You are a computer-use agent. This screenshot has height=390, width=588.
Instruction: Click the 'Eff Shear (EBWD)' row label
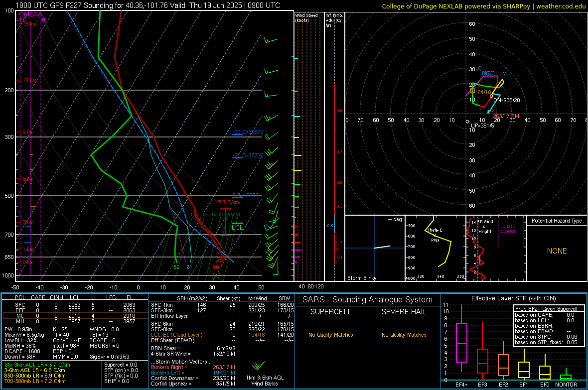[x=173, y=341]
